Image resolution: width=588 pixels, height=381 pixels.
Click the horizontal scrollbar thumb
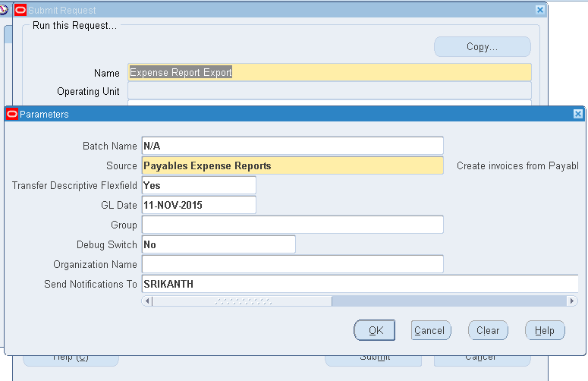pos(242,301)
